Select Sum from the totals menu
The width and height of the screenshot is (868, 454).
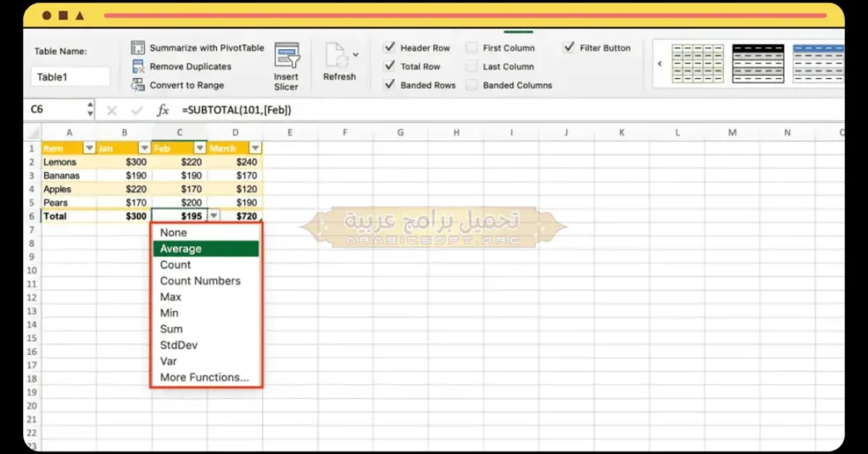(206, 329)
